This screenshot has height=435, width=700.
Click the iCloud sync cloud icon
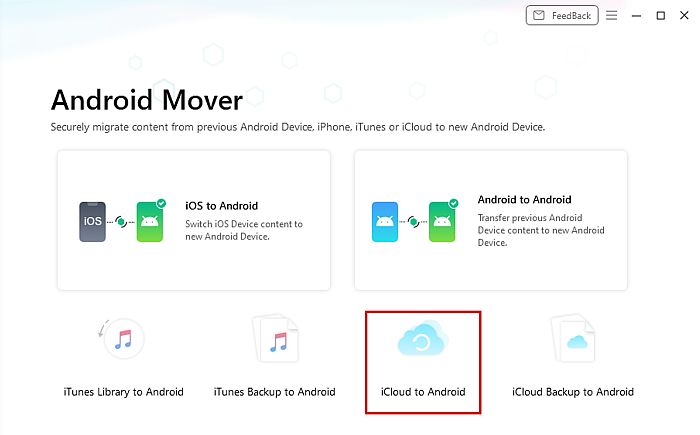pos(423,339)
